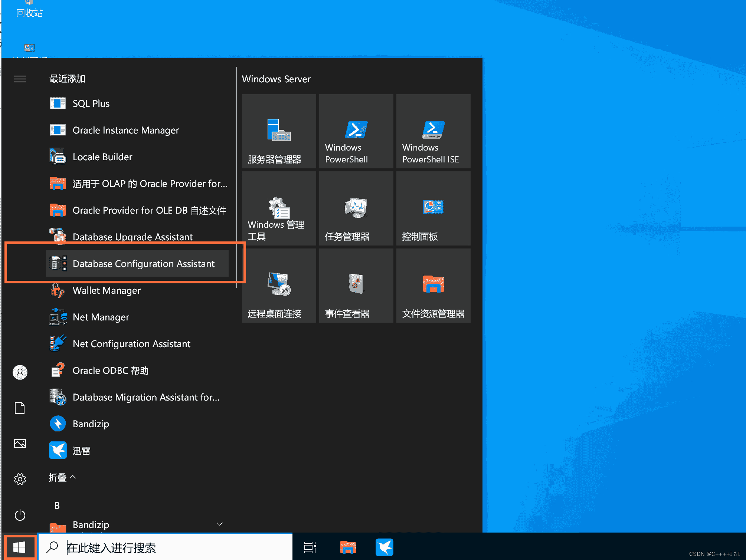Screen dimensions: 746x560
Task: Open the Windows PowerShell tile
Action: coord(356,131)
